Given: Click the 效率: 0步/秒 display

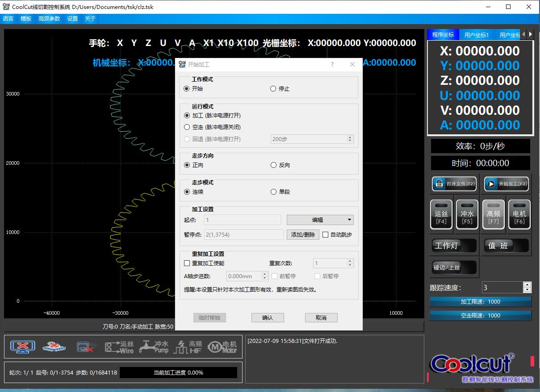Looking at the screenshot, I should [x=480, y=146].
